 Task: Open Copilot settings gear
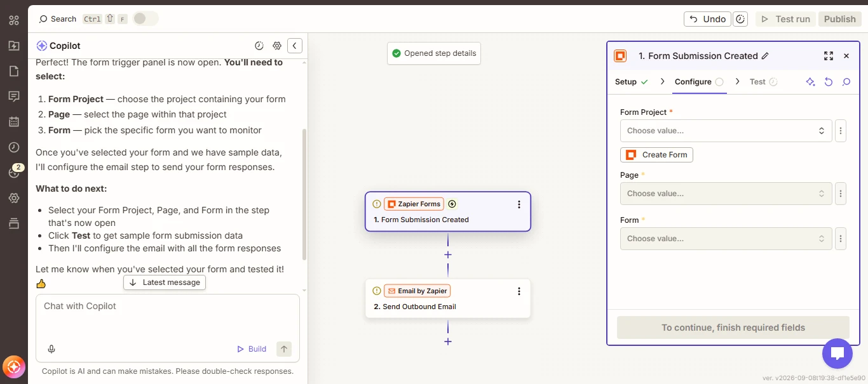point(277,46)
